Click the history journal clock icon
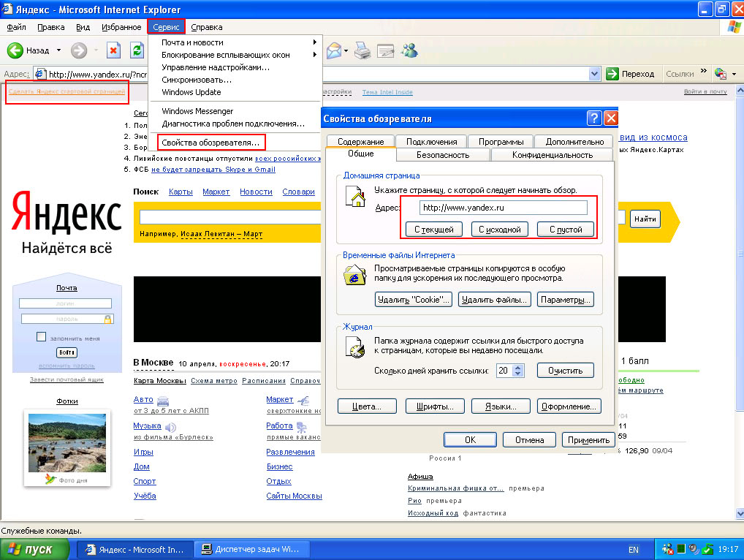Screen dimensions: 744x560 pos(355,347)
